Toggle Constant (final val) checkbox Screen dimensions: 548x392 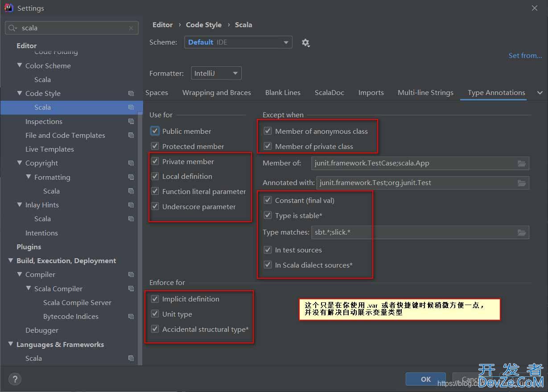click(268, 200)
